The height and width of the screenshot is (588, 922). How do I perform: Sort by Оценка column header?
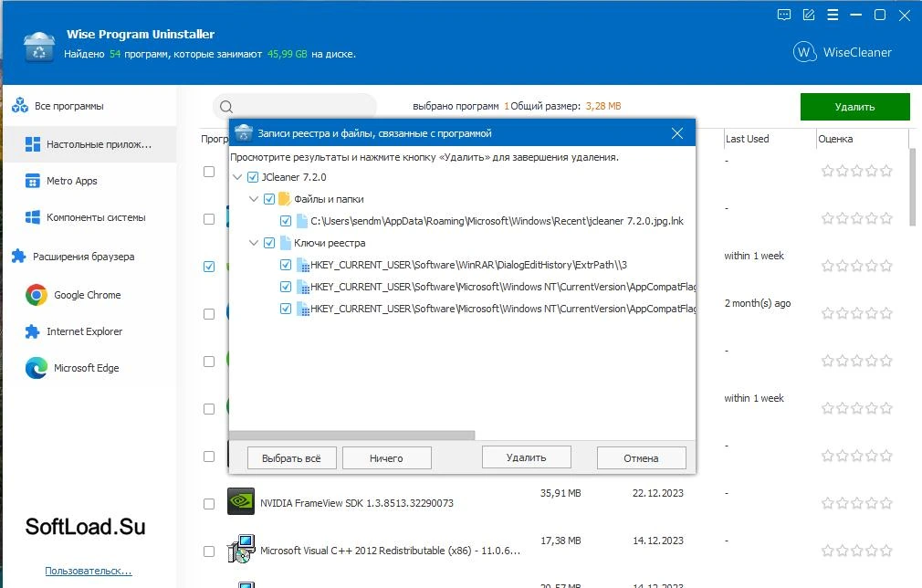(x=835, y=139)
